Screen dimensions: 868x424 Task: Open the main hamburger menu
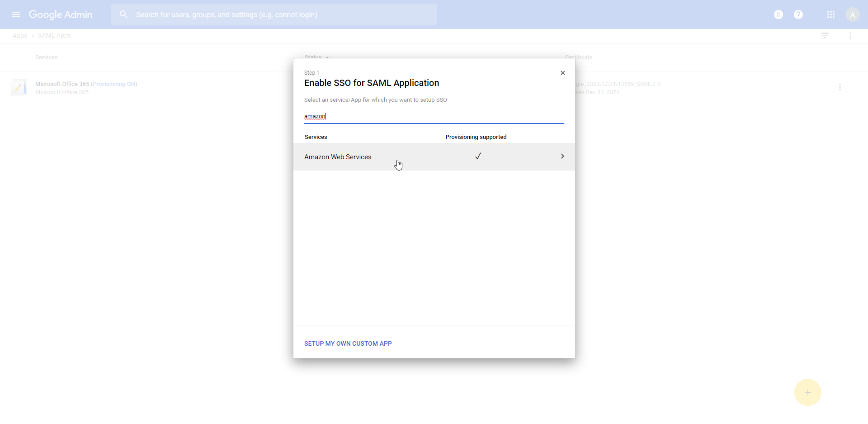(16, 14)
